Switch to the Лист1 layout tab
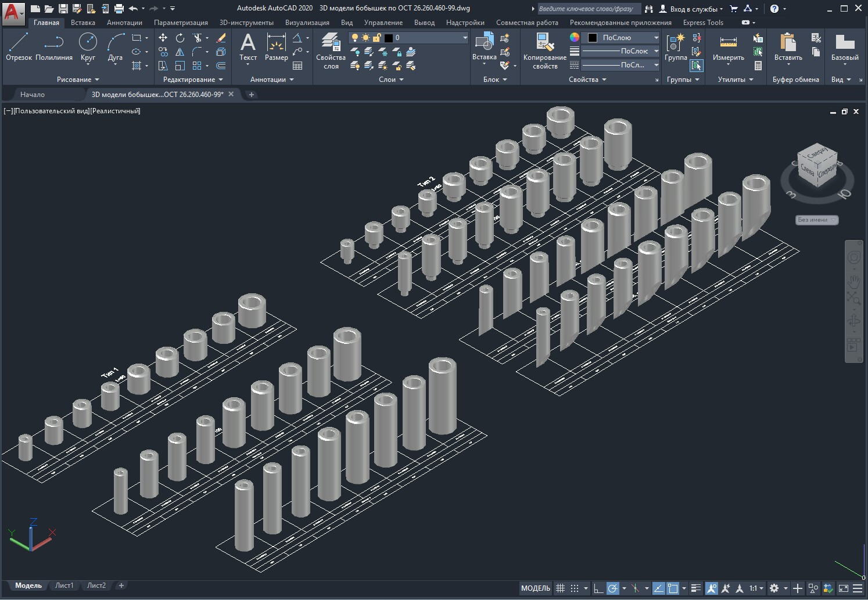Screen dimensions: 868x600 coord(64,585)
